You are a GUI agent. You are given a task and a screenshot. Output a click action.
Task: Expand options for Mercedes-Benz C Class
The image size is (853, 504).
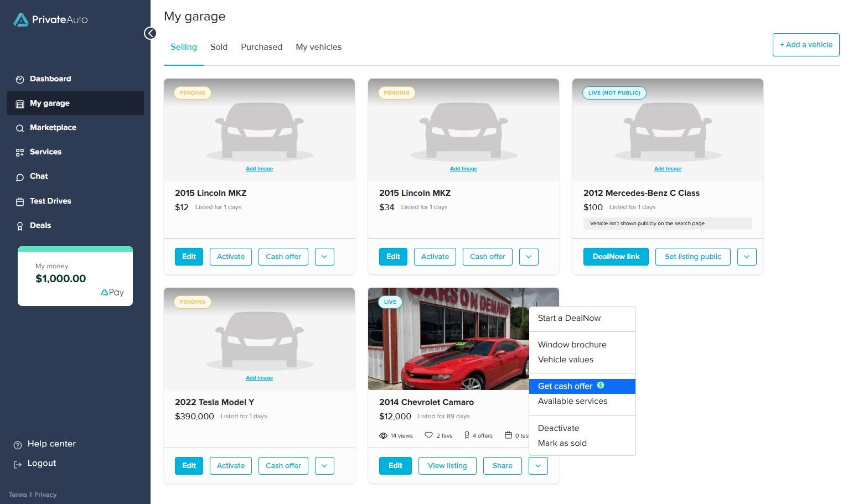tap(747, 257)
